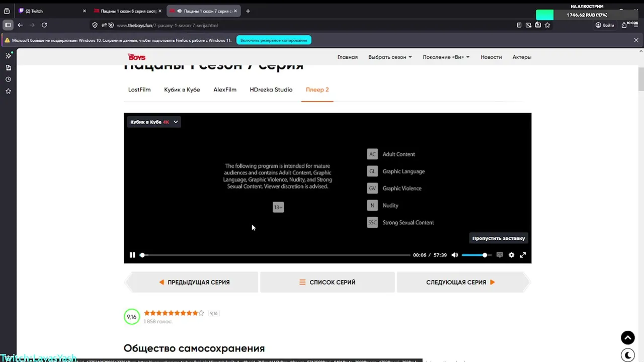This screenshot has height=362, width=644.
Task: Go back to the previous page
Action: (20, 25)
